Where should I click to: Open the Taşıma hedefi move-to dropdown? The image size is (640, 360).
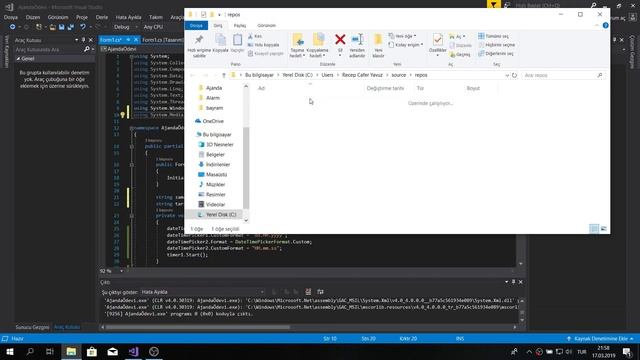[x=297, y=46]
